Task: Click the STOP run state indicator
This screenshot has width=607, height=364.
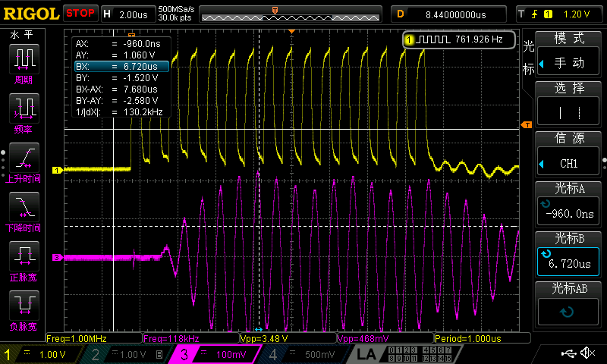Action: click(80, 13)
